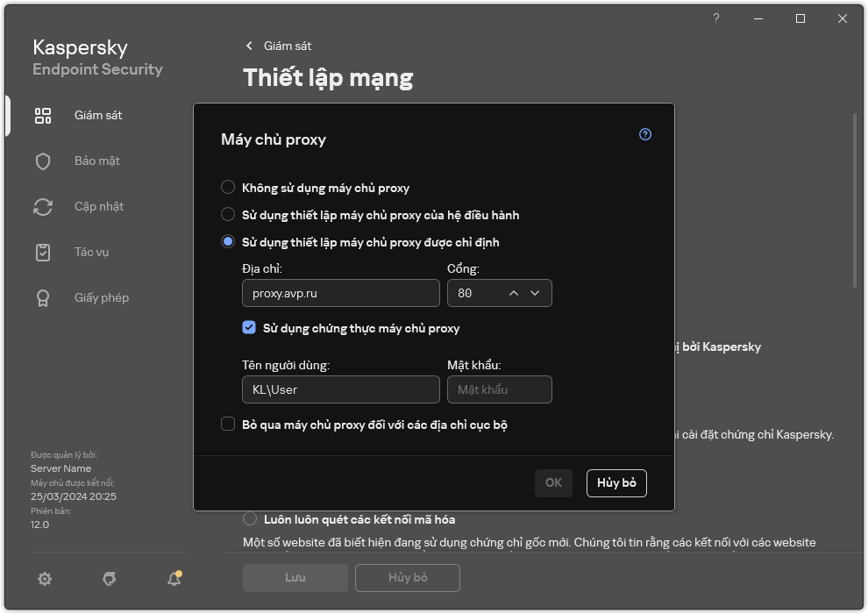Navigate back via Giám sát breadcrumb
The image size is (868, 614).
pyautogui.click(x=287, y=46)
